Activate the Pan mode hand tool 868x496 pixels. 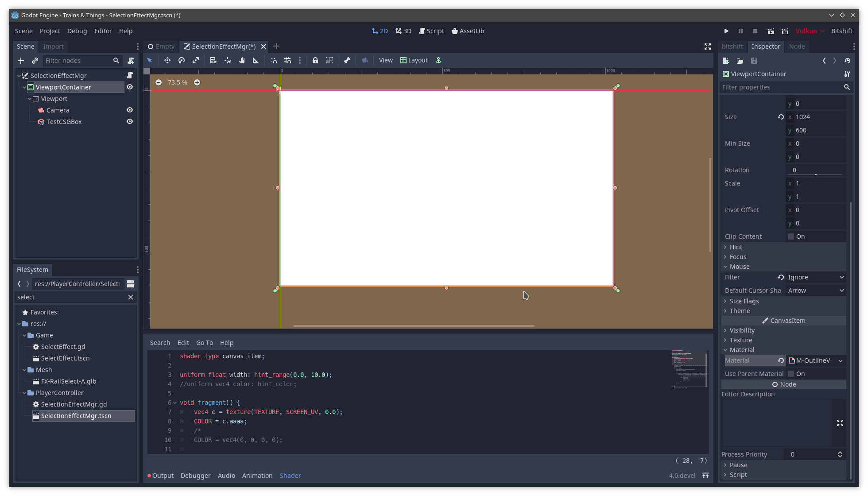pyautogui.click(x=242, y=60)
